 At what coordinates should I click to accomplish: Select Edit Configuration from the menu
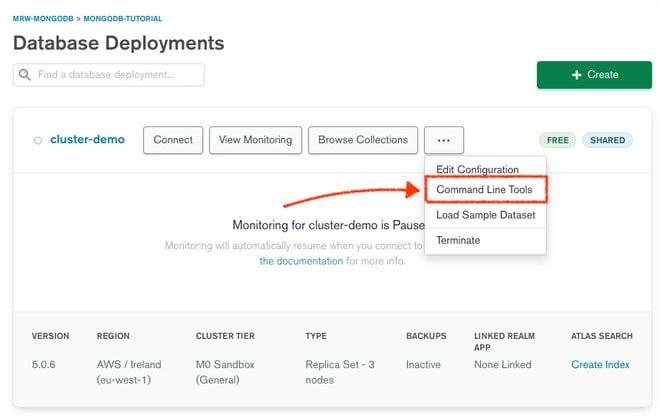477,170
